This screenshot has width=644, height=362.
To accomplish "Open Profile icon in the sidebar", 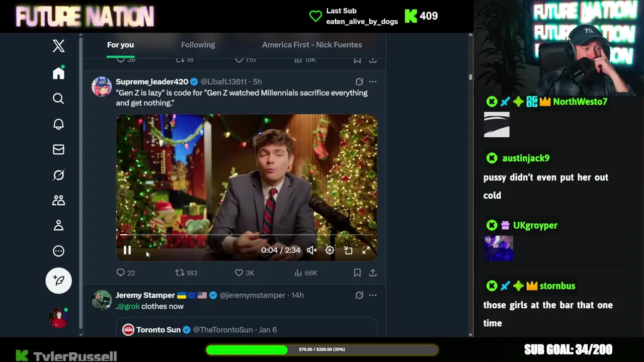I will pyautogui.click(x=58, y=225).
